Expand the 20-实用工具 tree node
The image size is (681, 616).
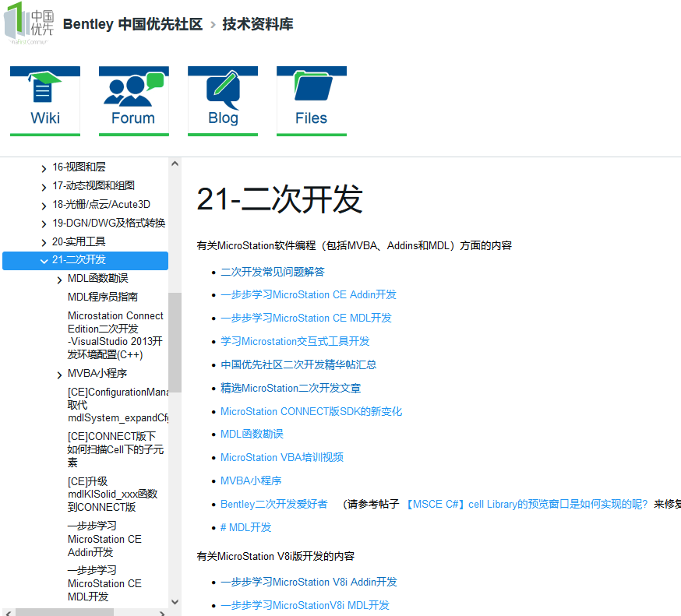(44, 243)
